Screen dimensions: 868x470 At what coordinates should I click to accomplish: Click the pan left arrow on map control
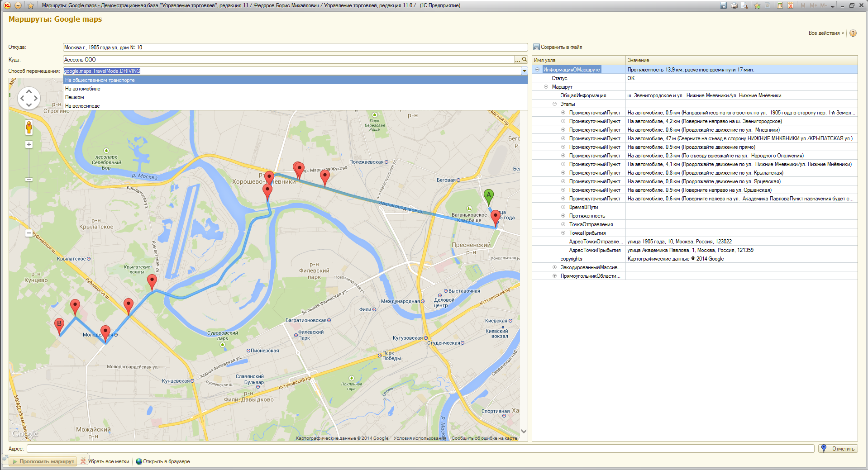22,98
